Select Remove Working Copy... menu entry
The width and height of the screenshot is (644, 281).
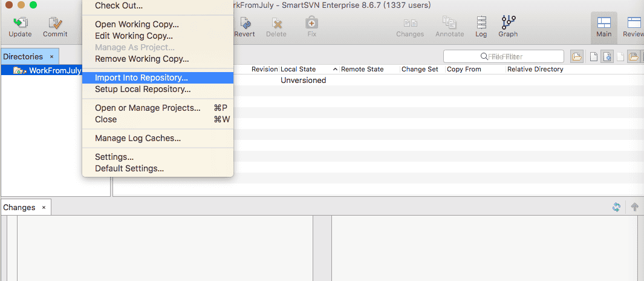(158, 59)
